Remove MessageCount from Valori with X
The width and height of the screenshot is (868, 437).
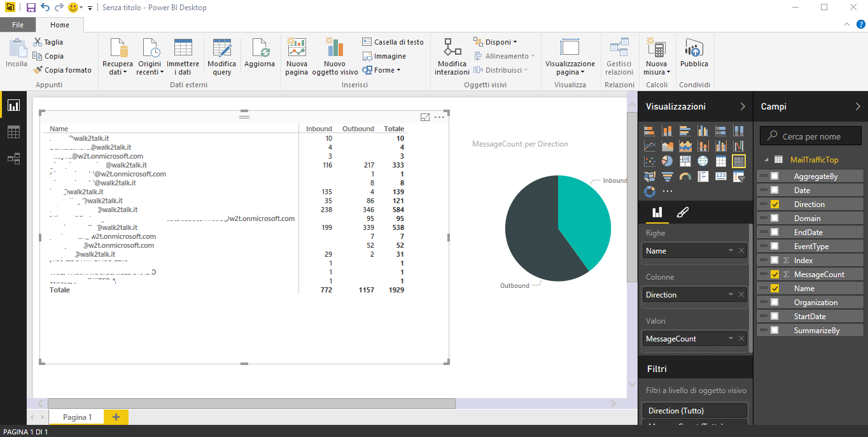pyautogui.click(x=741, y=339)
